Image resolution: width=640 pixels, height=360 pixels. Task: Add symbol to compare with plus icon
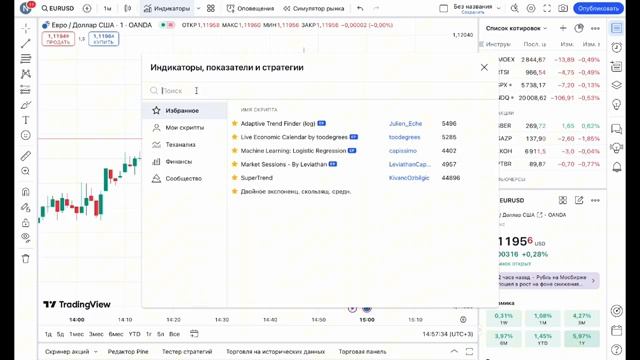[x=87, y=8]
